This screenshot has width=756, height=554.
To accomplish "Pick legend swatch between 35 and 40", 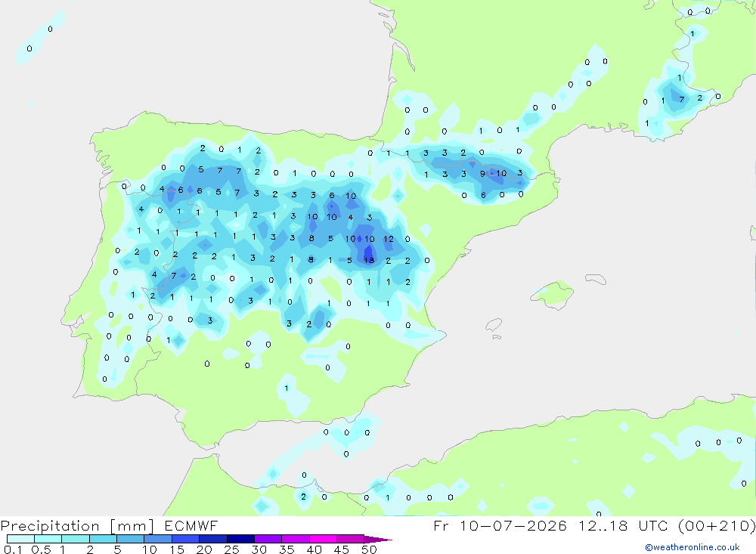I will [x=296, y=539].
